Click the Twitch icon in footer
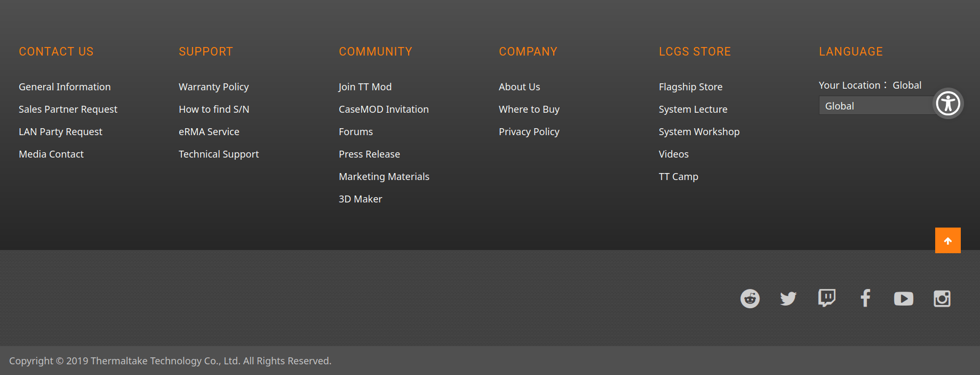Image resolution: width=980 pixels, height=375 pixels. (x=826, y=298)
